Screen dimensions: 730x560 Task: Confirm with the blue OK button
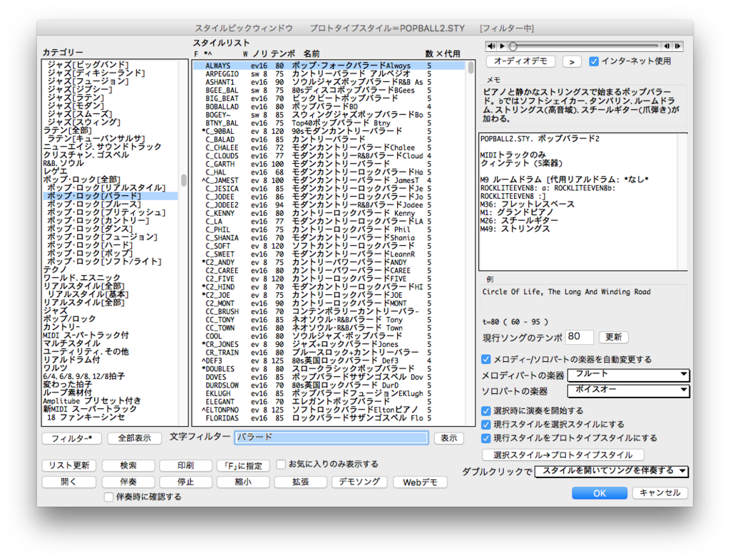click(x=599, y=493)
